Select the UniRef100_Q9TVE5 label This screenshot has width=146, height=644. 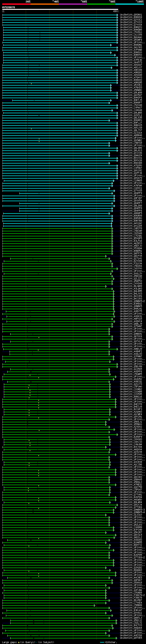(x=131, y=638)
